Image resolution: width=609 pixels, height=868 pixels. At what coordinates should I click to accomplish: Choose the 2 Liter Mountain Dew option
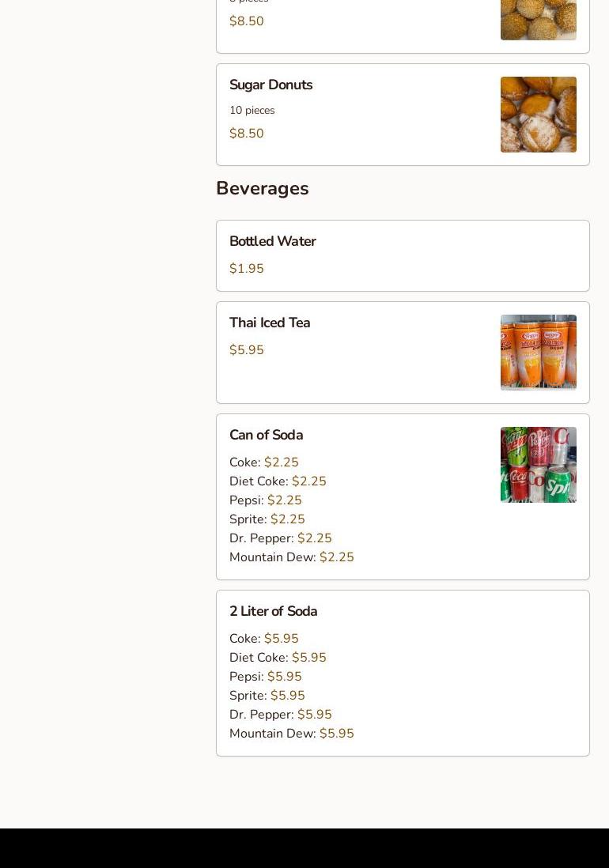[291, 734]
